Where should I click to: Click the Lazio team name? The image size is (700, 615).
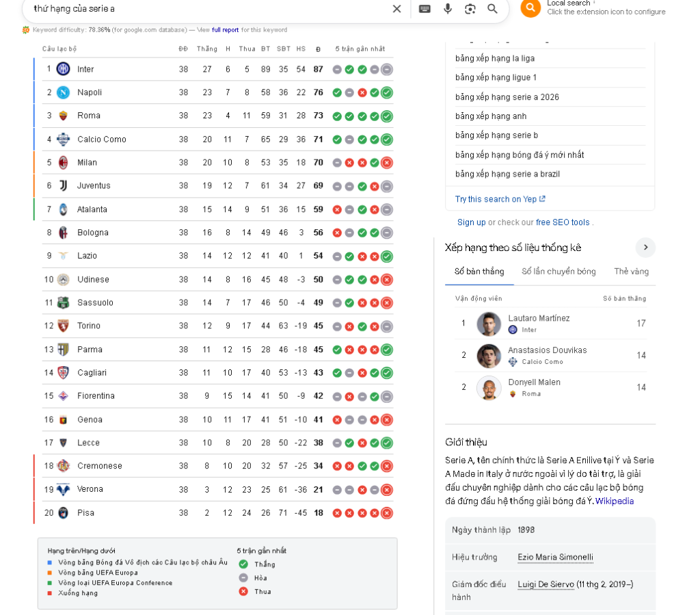point(87,256)
